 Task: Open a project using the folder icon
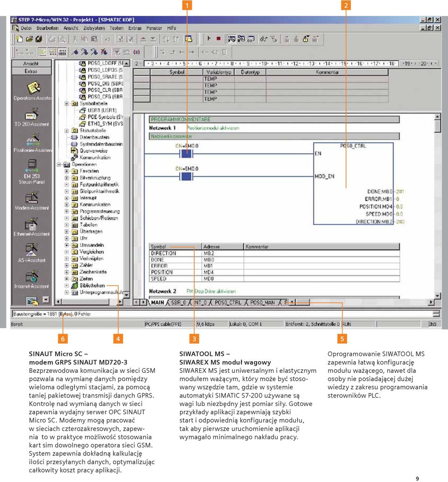pos(29,39)
